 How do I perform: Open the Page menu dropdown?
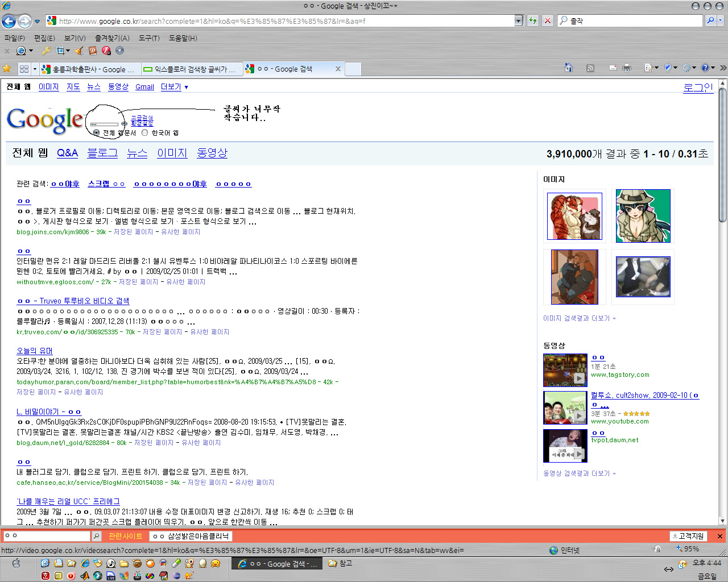(651, 68)
